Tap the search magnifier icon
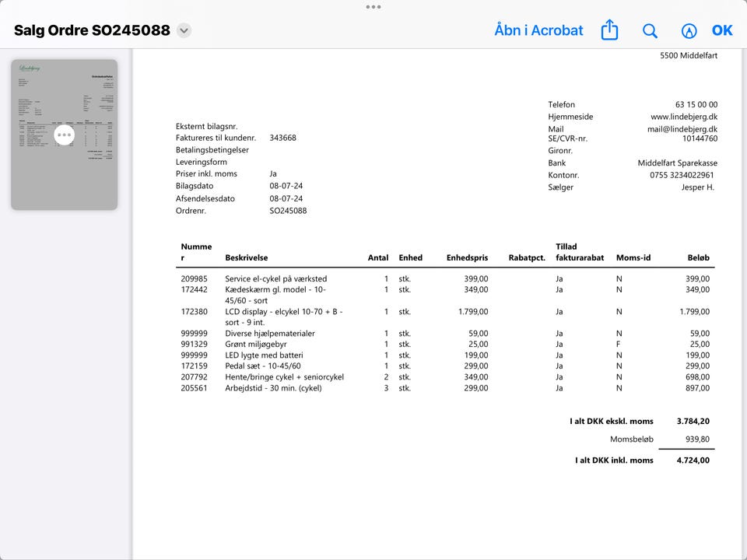This screenshot has width=747, height=560. click(x=650, y=31)
